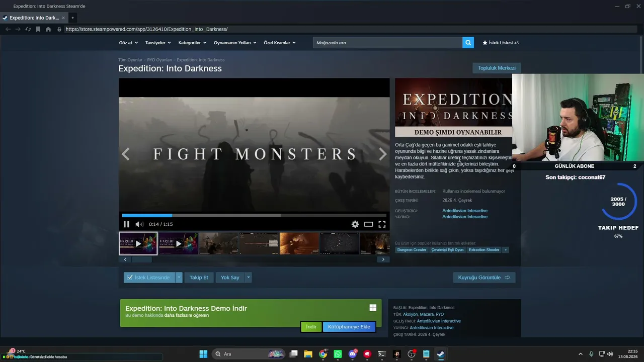Image resolution: width=644 pixels, height=362 pixels.
Task: Reload the Steam store page
Action: click(x=28, y=29)
